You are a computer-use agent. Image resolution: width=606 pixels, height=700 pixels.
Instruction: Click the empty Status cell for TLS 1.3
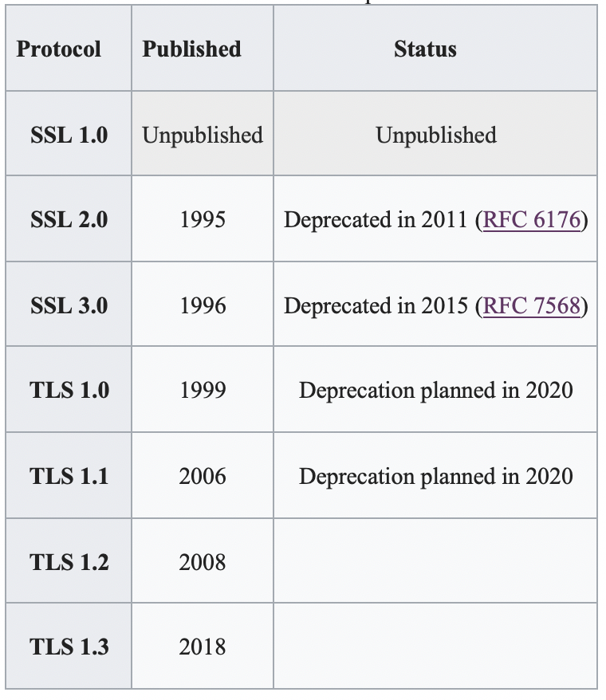435,647
